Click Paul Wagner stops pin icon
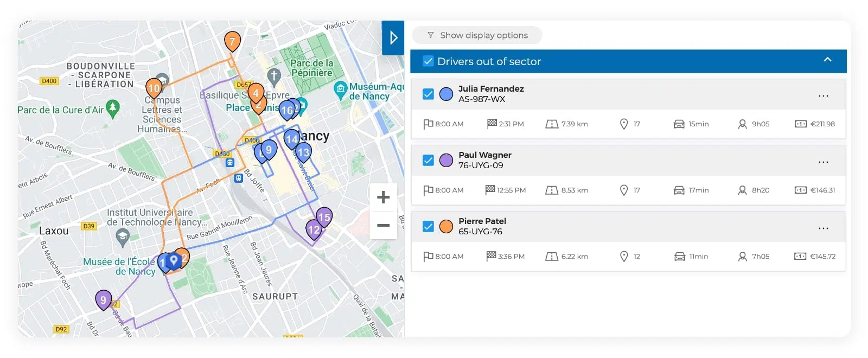 click(624, 190)
